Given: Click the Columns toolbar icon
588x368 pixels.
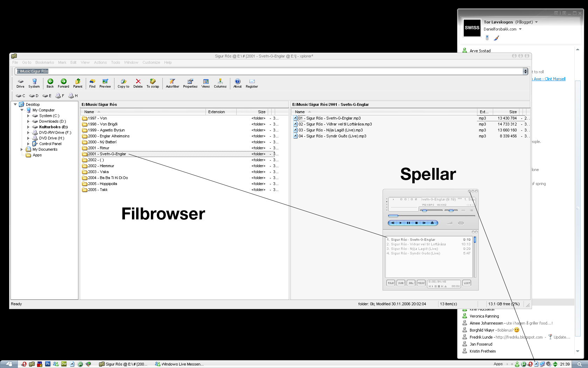Looking at the screenshot, I should [220, 83].
